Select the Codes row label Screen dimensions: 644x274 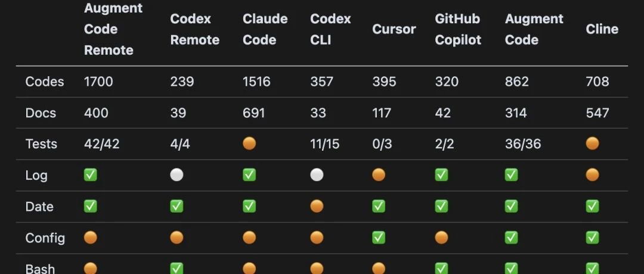(45, 82)
